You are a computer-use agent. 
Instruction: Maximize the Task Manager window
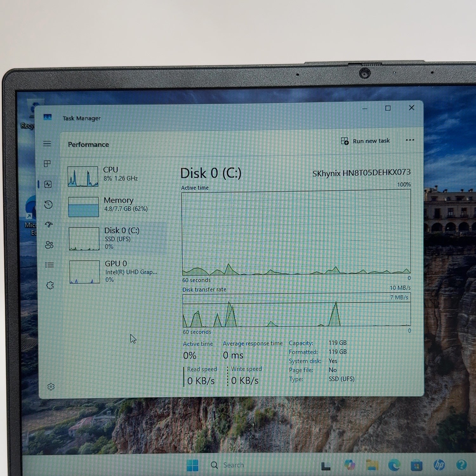pyautogui.click(x=388, y=108)
